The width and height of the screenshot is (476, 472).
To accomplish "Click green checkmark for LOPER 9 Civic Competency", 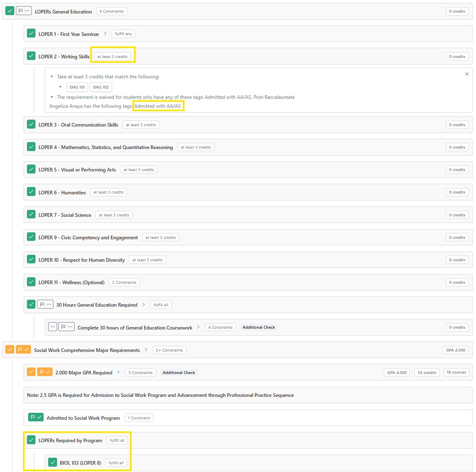I will (x=31, y=237).
